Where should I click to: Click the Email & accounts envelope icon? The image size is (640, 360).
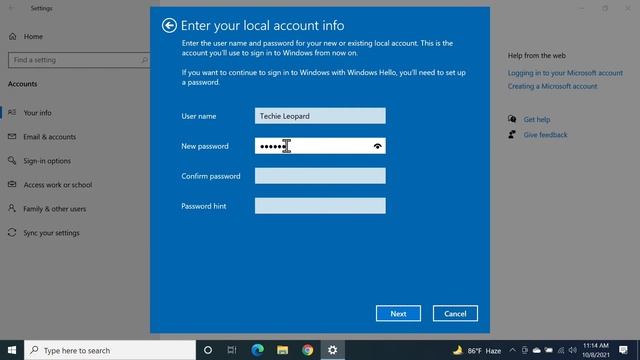tap(12, 136)
